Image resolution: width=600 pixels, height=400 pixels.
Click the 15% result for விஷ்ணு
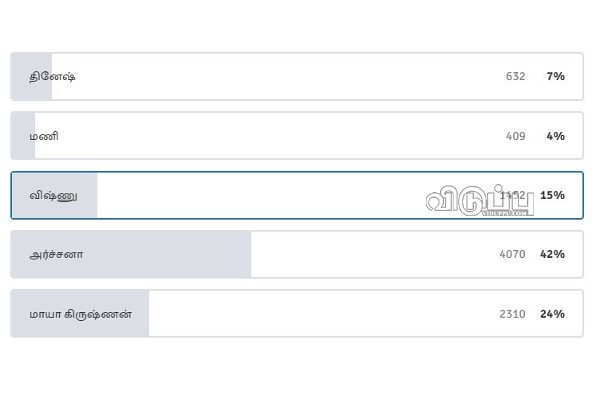tap(552, 195)
